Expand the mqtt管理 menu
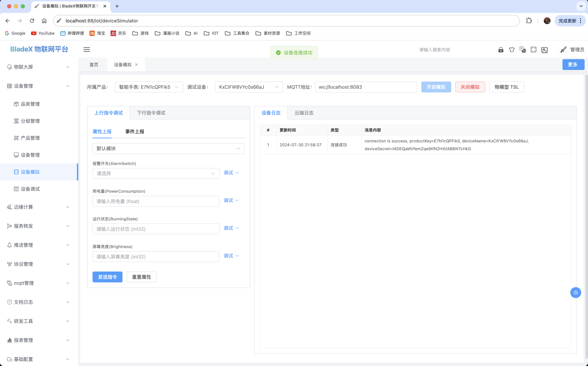The image size is (588, 366). [x=39, y=283]
